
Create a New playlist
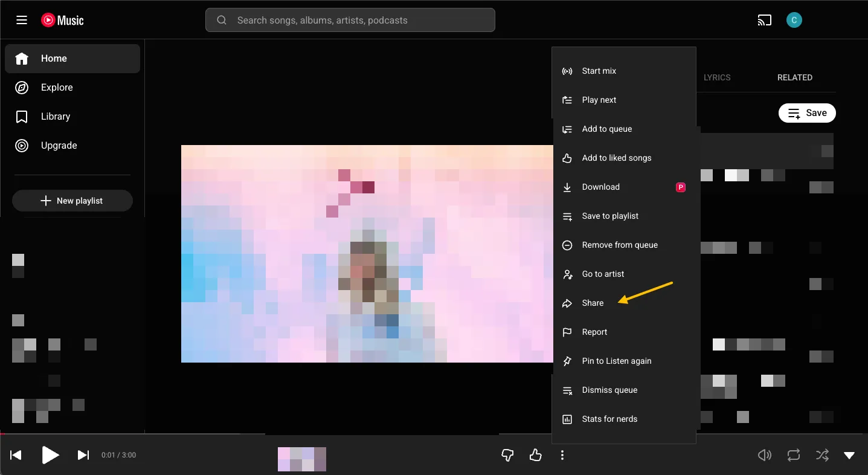[72, 201]
